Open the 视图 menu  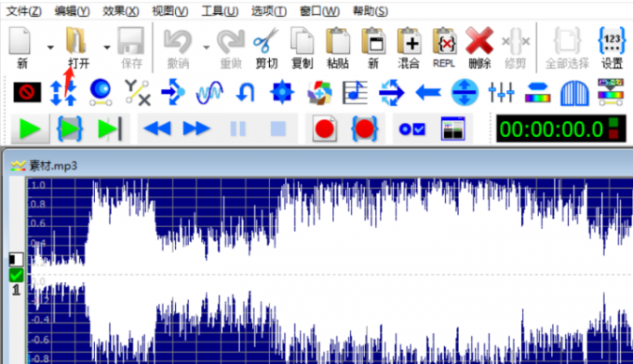click(x=170, y=11)
